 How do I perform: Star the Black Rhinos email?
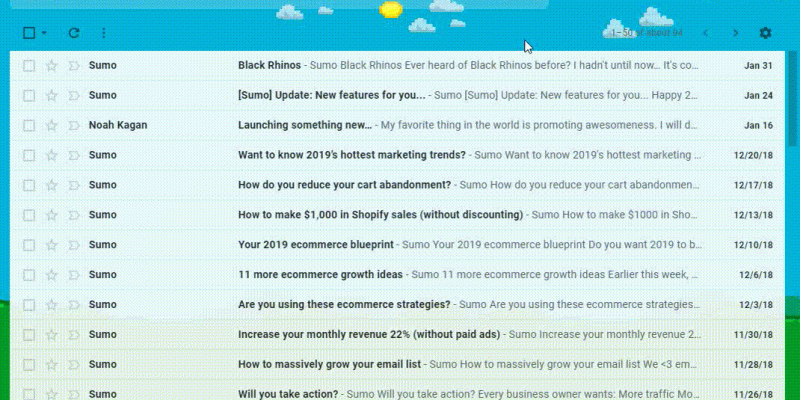click(x=51, y=66)
